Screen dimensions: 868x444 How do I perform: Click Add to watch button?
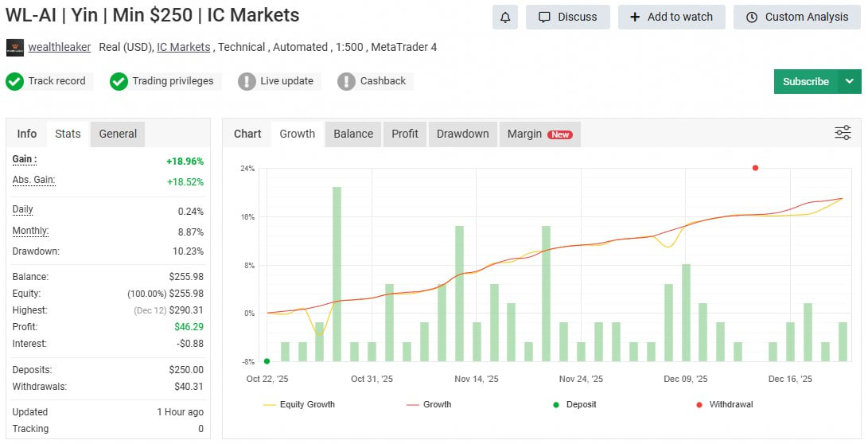(671, 17)
